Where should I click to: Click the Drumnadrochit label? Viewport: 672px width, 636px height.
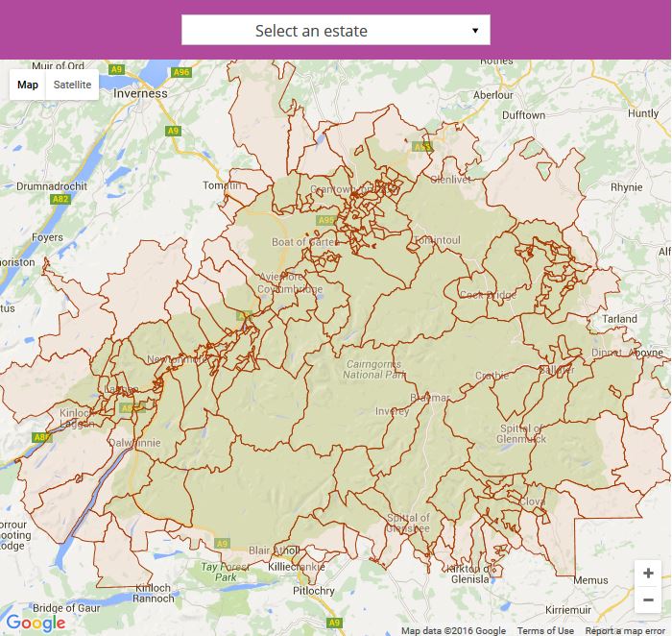coord(52,186)
